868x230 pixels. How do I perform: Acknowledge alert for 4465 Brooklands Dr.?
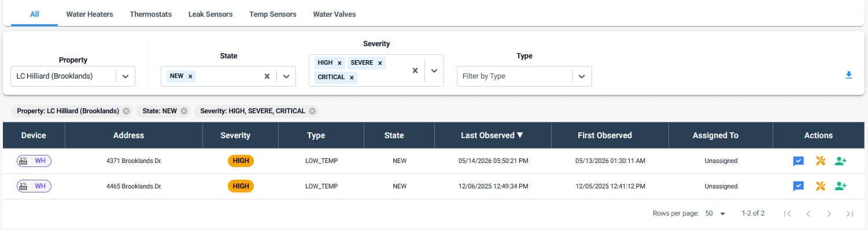(798, 186)
